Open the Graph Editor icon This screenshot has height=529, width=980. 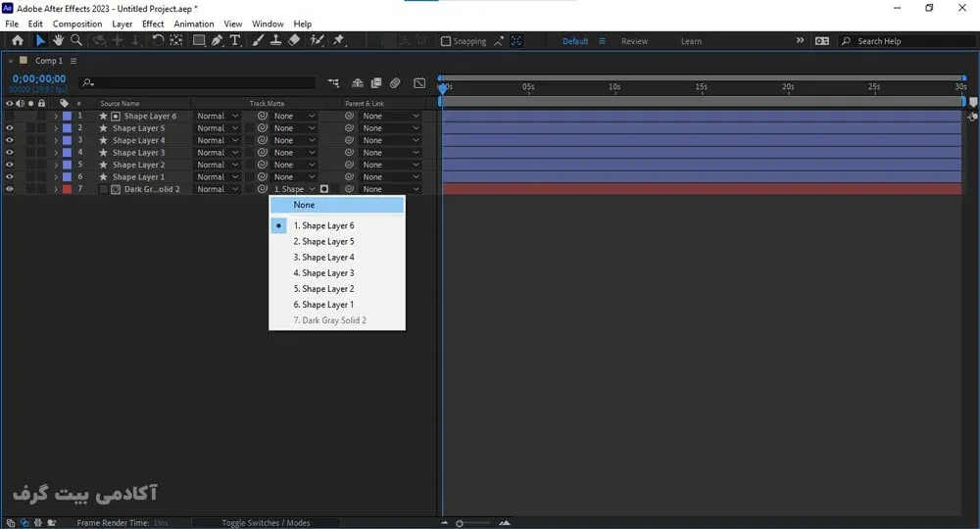[x=419, y=83]
